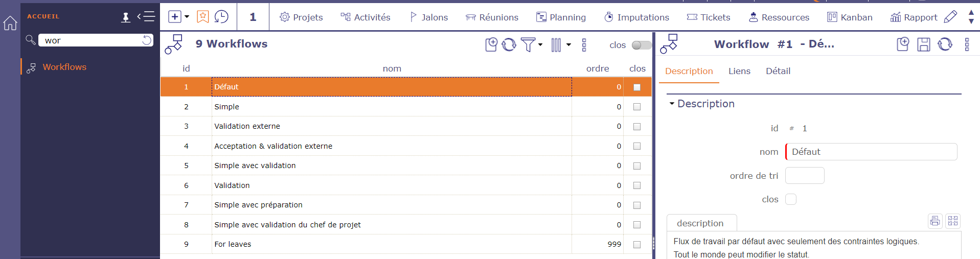Image resolution: width=980 pixels, height=259 pixels.
Task: Open the recent history clock icon
Action: [x=221, y=17]
